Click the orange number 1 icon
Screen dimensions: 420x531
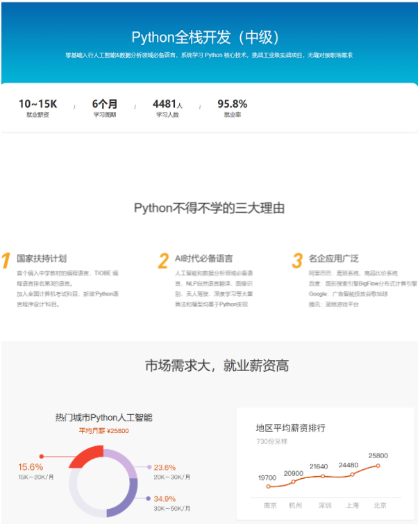pos(6,261)
